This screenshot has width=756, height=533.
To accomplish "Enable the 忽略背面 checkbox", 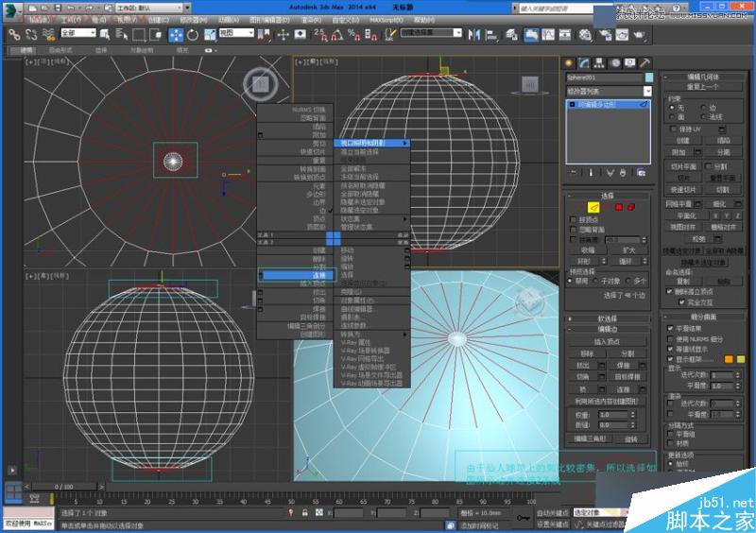I will click(573, 230).
